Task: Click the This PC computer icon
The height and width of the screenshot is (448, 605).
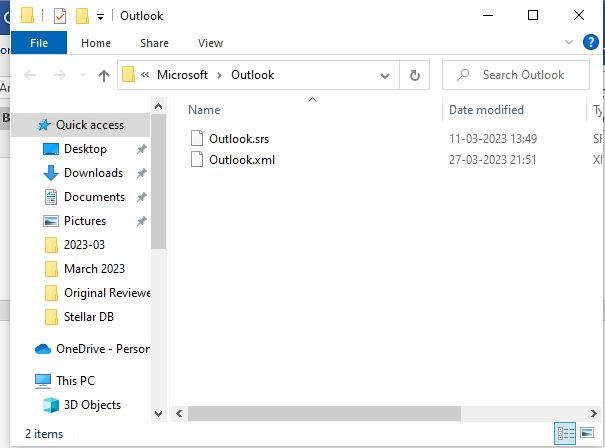Action: pyautogui.click(x=43, y=381)
